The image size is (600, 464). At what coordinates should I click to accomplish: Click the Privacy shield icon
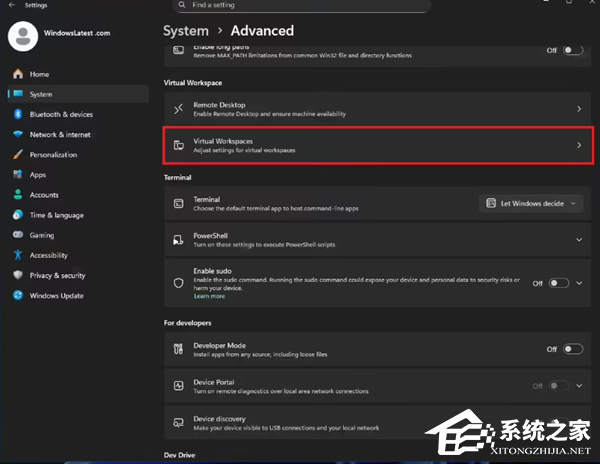[x=18, y=275]
